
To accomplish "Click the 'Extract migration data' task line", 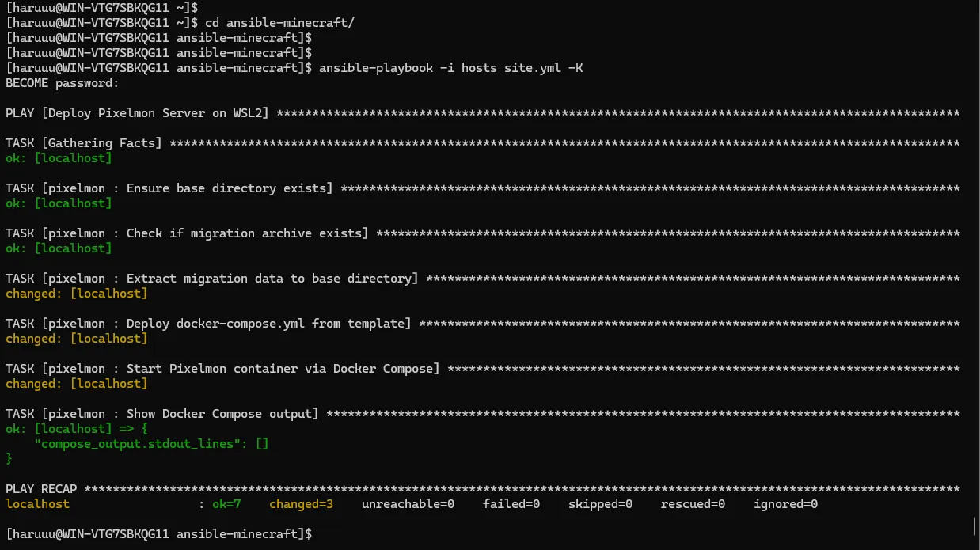I will tap(212, 279).
